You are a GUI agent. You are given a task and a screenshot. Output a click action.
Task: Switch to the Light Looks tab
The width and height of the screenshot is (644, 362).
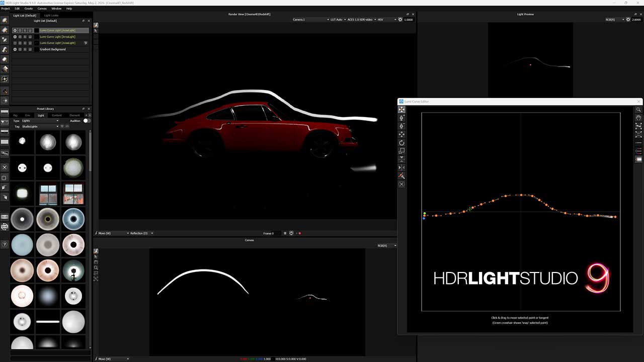point(51,16)
